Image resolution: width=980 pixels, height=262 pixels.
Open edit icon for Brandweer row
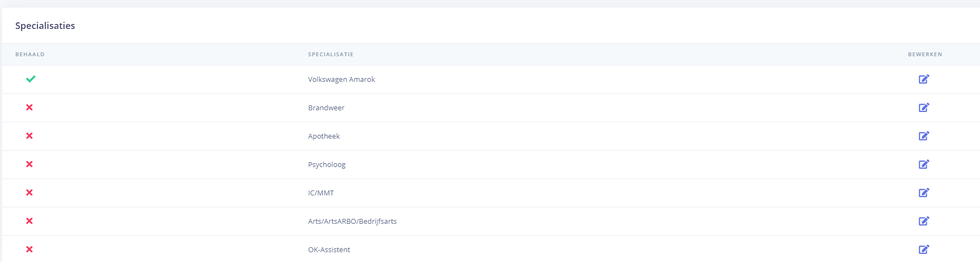[x=923, y=108]
